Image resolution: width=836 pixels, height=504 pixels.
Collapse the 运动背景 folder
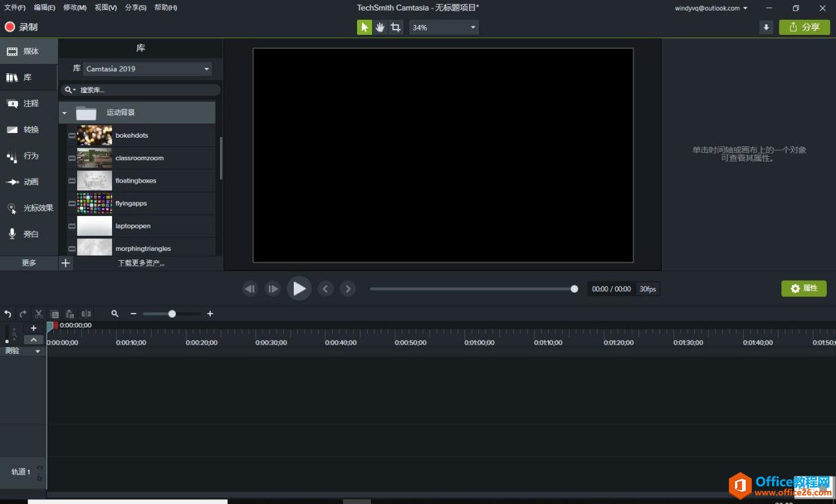click(x=65, y=113)
